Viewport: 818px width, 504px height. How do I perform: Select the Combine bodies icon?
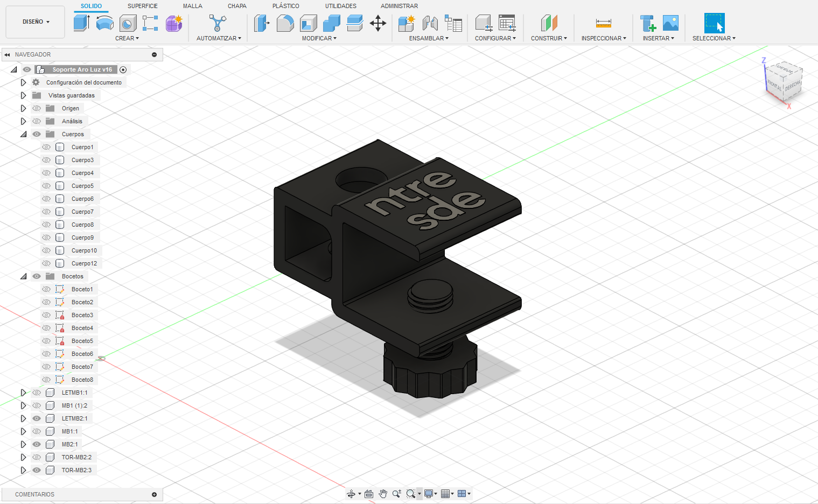(332, 23)
